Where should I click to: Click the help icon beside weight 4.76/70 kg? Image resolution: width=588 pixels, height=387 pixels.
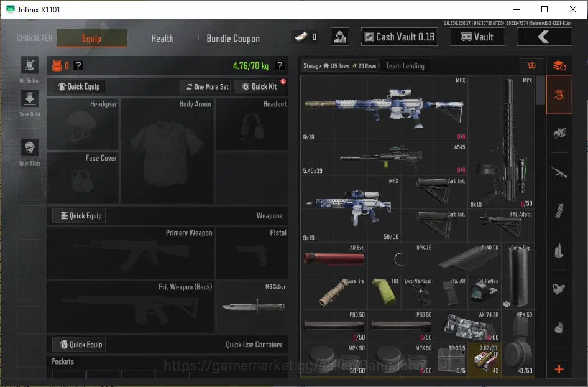pyautogui.click(x=279, y=66)
